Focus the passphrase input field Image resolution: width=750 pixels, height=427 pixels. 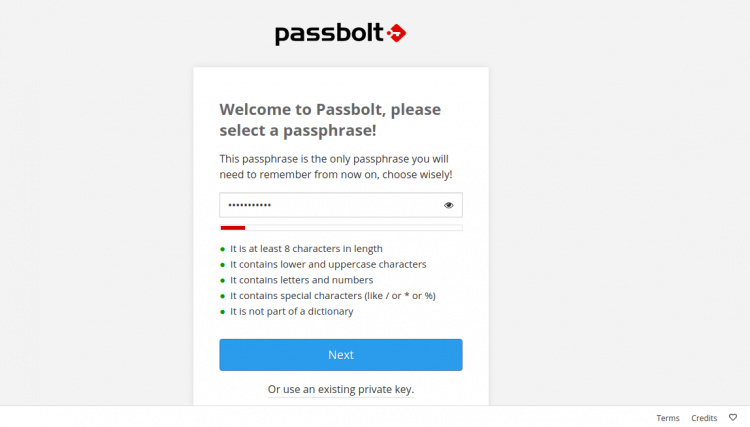click(x=330, y=205)
